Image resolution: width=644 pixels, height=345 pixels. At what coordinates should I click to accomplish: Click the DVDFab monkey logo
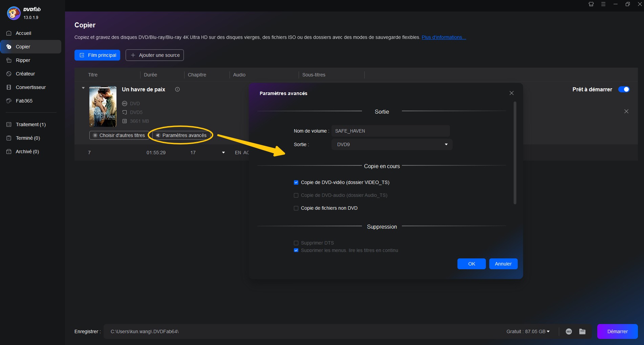point(14,13)
